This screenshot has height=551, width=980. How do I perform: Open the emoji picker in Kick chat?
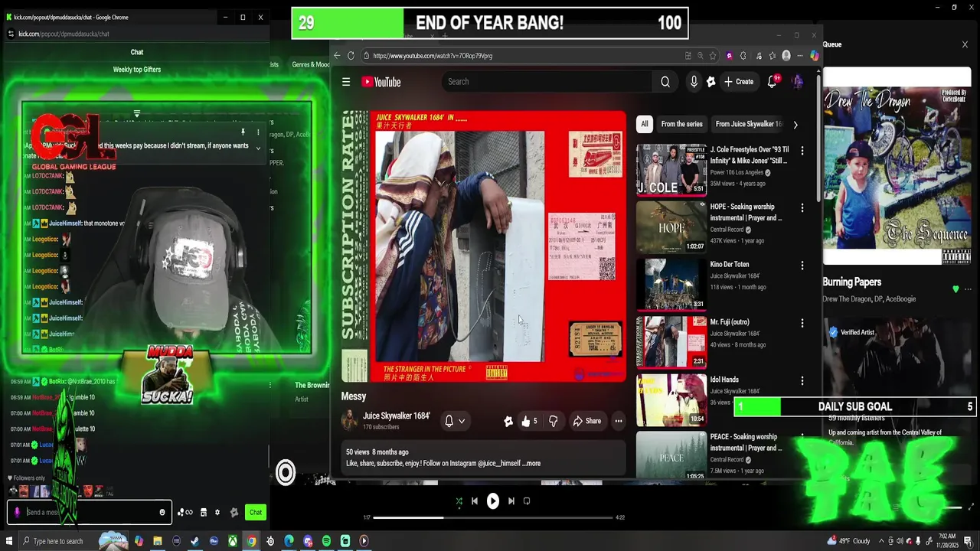[x=162, y=512]
